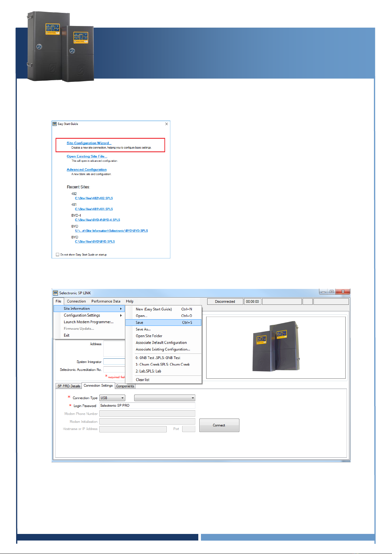The image size is (392, 554).
Task: Open recent entry 2: Lab.SPLS
Action: click(x=163, y=371)
